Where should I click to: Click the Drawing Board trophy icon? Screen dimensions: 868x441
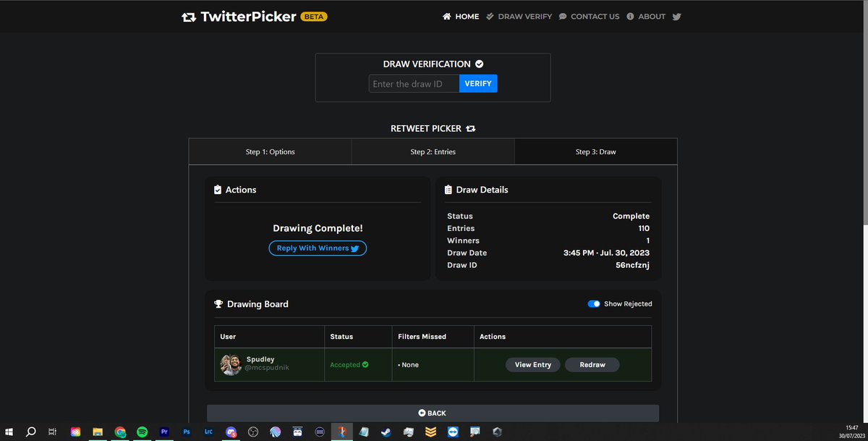click(x=218, y=304)
